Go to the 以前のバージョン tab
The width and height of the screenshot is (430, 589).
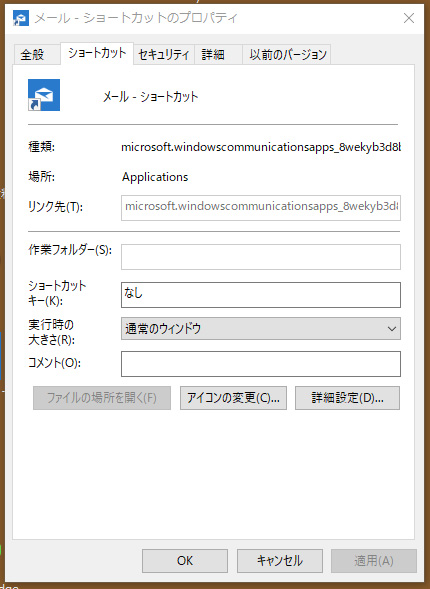[x=288, y=55]
